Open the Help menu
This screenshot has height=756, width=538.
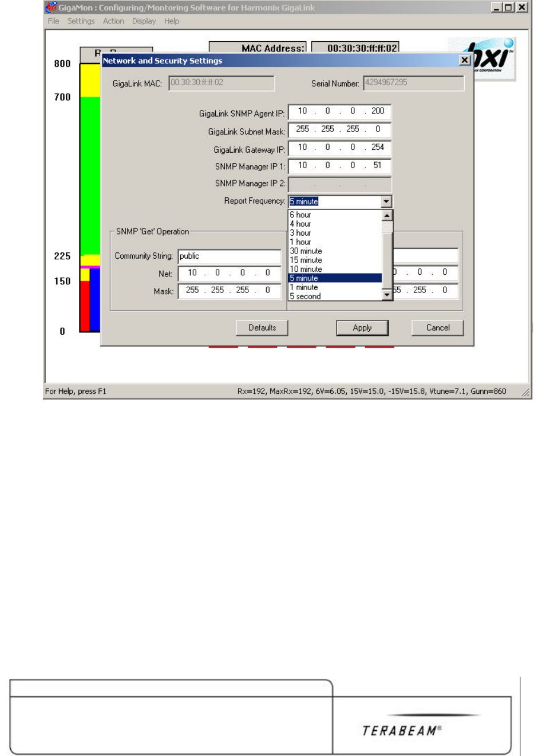172,21
